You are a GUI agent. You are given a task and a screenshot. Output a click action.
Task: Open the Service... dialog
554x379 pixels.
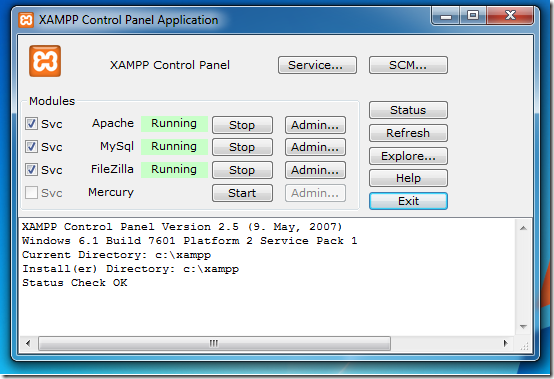pos(317,65)
